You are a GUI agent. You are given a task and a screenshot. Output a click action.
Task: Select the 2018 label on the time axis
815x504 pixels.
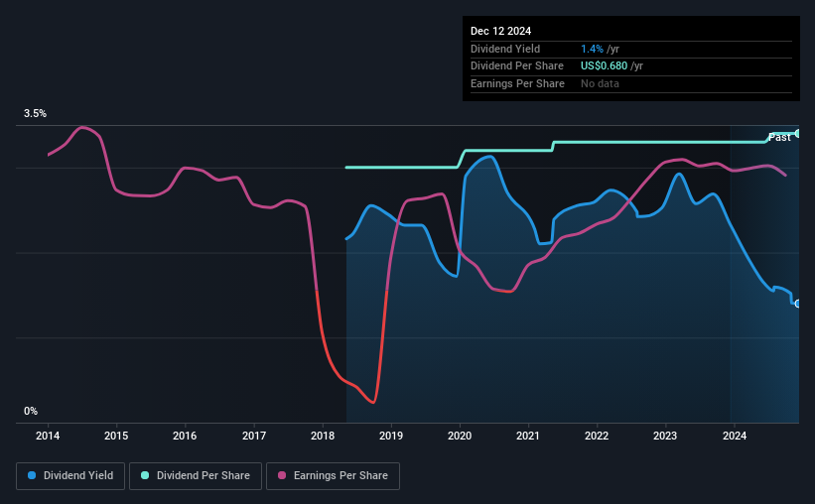point(323,436)
